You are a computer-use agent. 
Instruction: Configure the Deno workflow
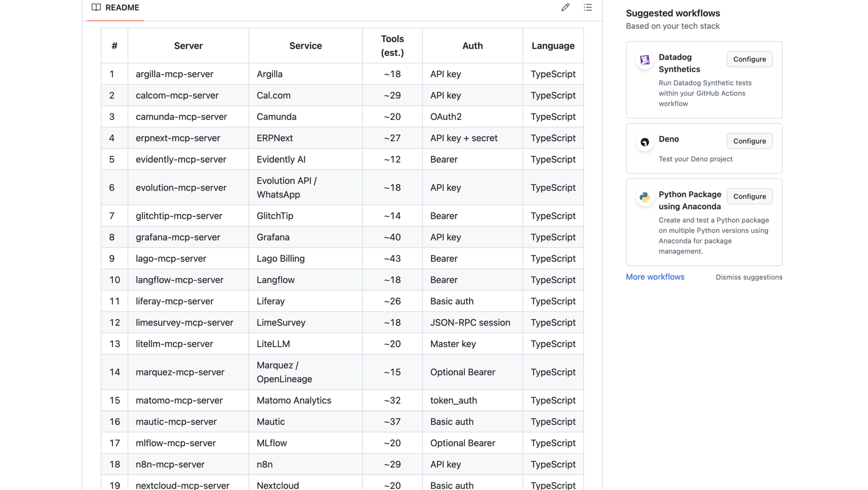click(749, 141)
